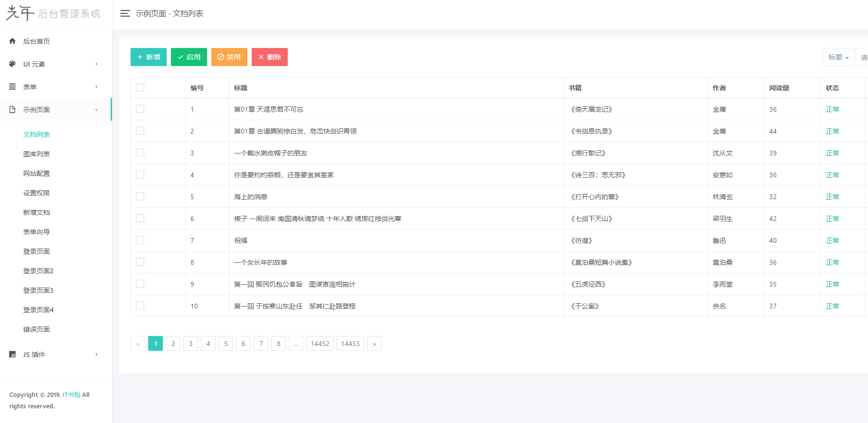The image size is (868, 423).
Task: Go to page 3
Action: 191,344
